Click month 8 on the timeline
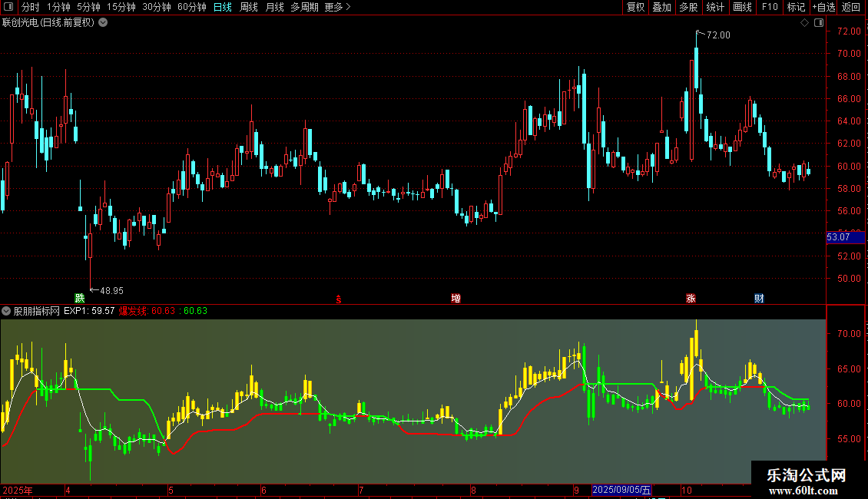 click(x=473, y=490)
